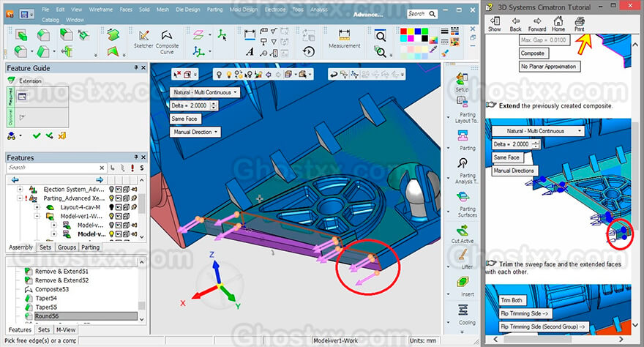This screenshot has width=644, height=347.
Task: Toggle the red exclamation filter in Features panel
Action: [x=132, y=168]
